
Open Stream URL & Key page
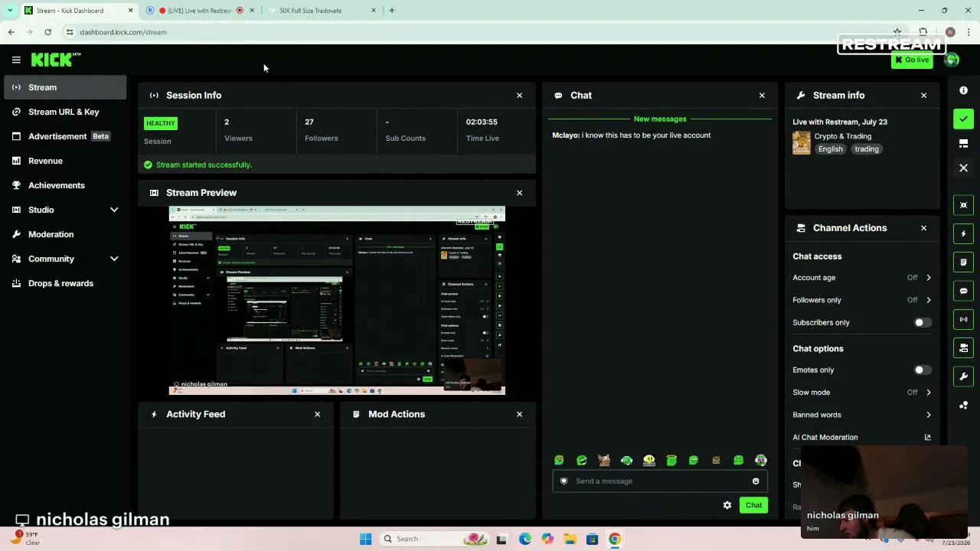[x=65, y=112]
